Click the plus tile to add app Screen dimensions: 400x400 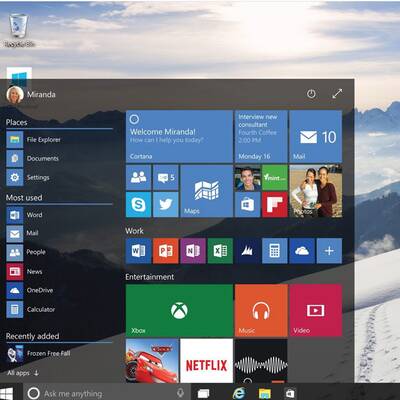pos(329,251)
